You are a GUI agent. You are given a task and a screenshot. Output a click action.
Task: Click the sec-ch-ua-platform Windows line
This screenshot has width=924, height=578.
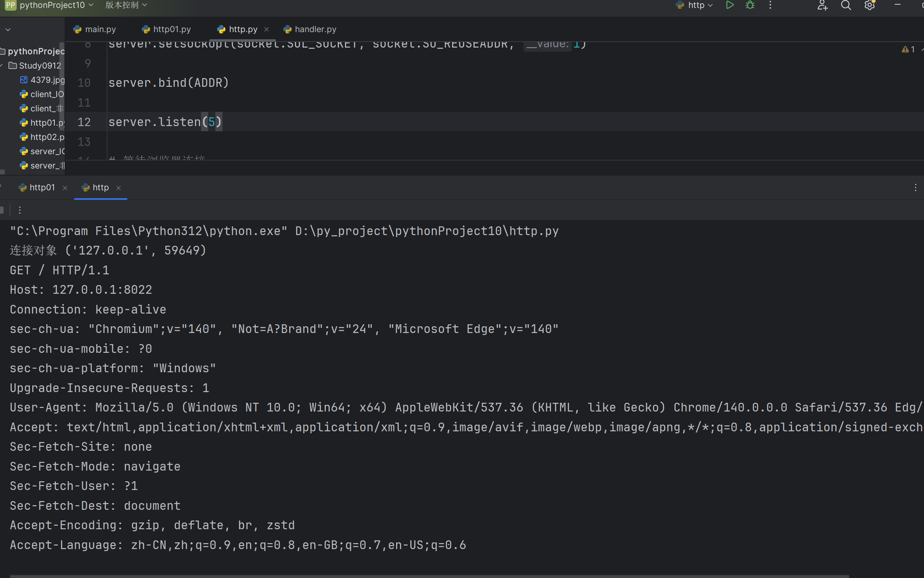113,368
